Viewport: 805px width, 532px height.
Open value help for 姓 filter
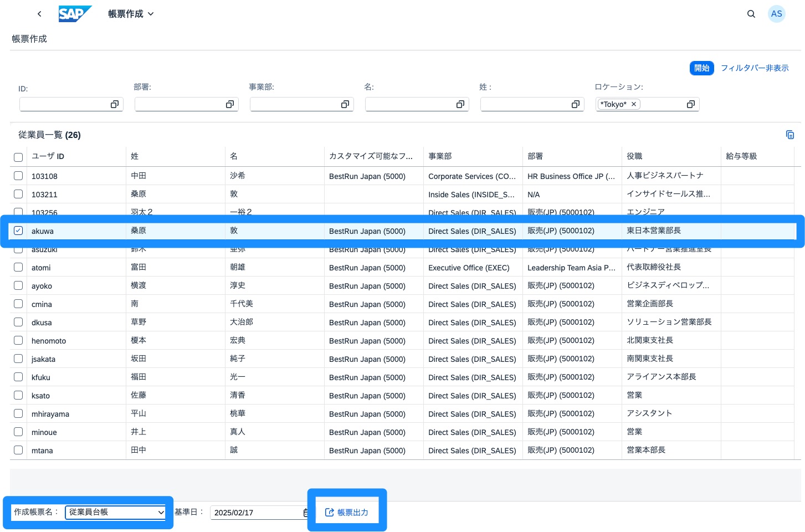coord(576,104)
